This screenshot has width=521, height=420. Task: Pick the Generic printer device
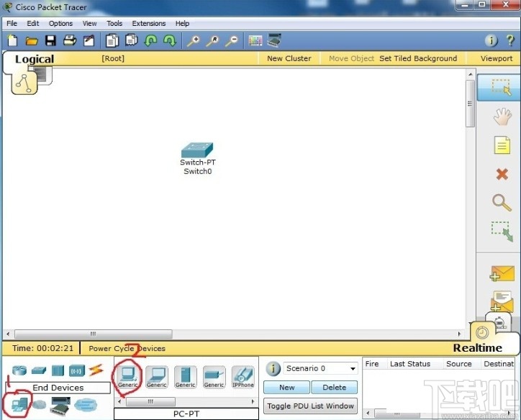(x=214, y=377)
